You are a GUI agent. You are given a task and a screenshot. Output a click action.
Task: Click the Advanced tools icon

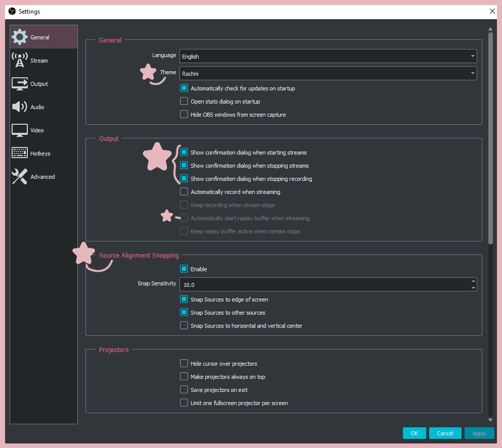tap(20, 176)
